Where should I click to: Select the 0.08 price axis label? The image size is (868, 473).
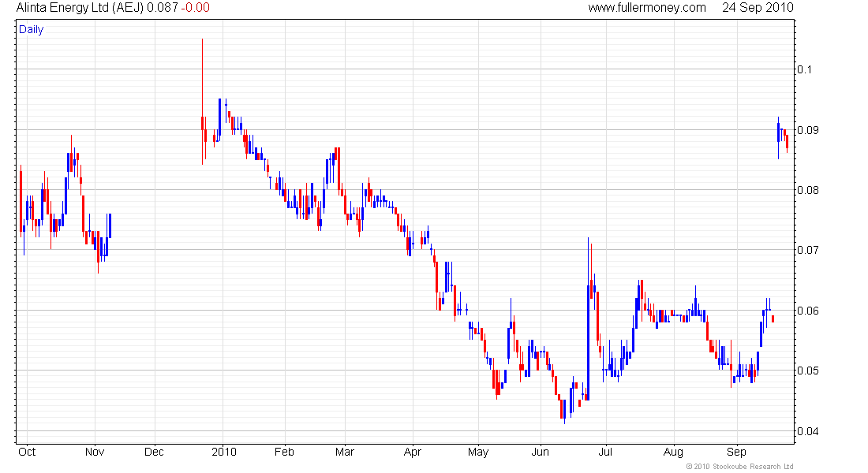808,190
